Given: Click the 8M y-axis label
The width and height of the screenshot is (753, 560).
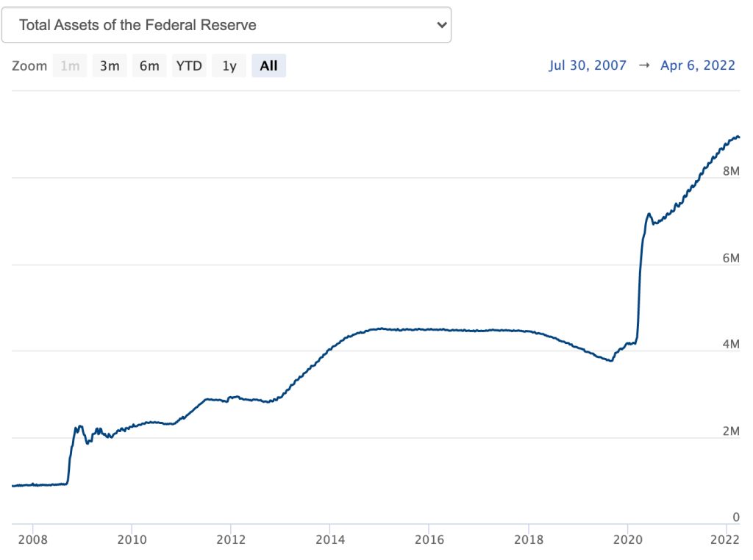Looking at the screenshot, I should 730,171.
